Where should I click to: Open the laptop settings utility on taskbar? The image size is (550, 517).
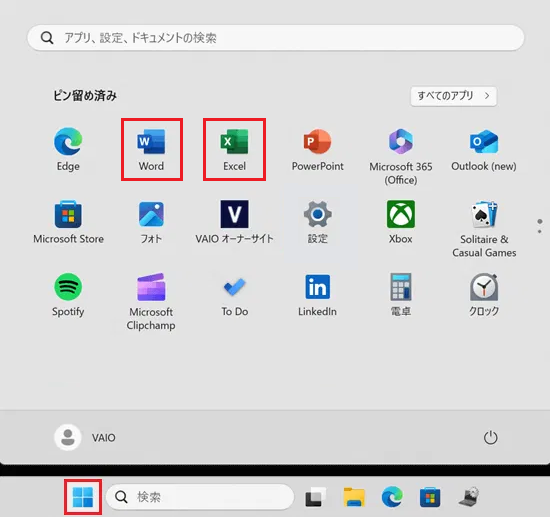tap(469, 497)
